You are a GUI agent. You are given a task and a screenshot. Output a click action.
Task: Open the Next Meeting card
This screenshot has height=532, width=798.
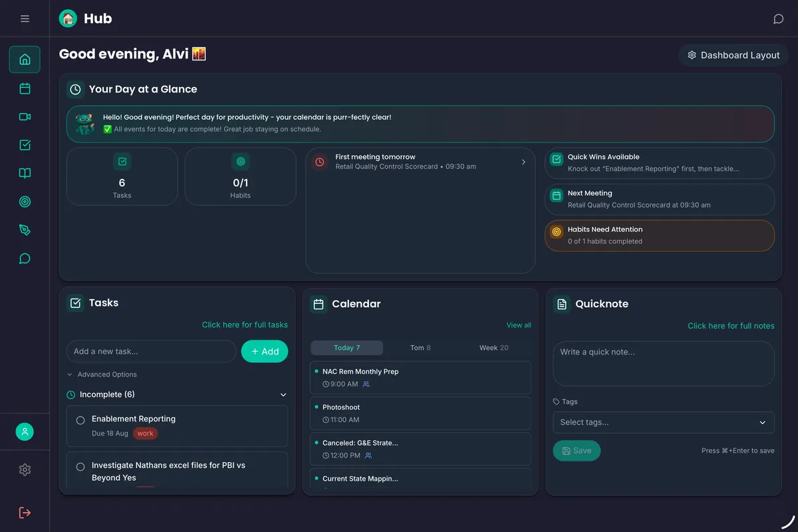(x=660, y=199)
